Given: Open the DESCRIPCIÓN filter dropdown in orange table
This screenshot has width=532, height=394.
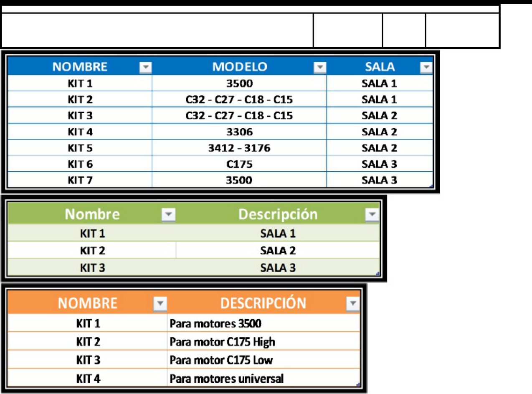Looking at the screenshot, I should click(353, 304).
